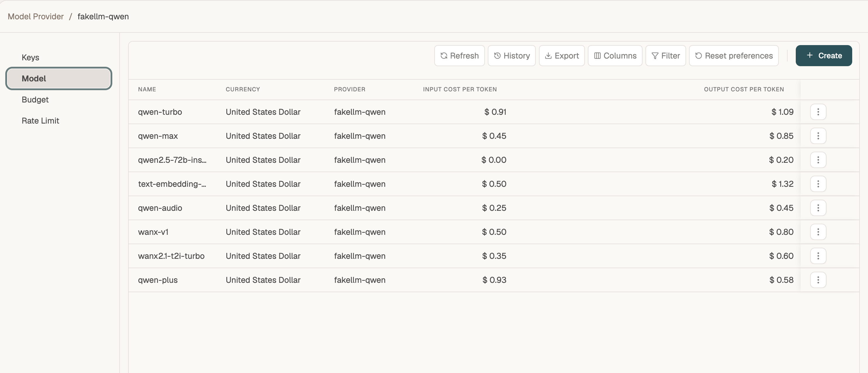Sort by Currency column header
Screen dimensions: 868x373
pos(243,89)
